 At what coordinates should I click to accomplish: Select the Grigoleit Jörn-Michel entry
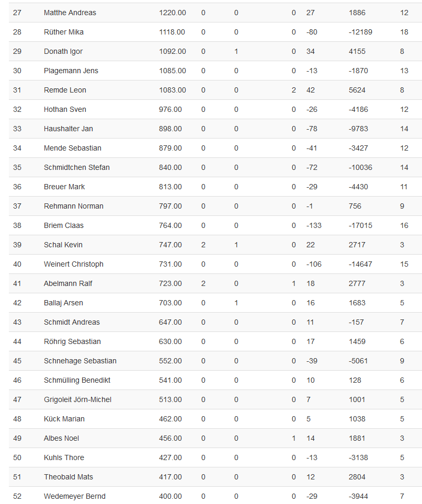tap(77, 399)
